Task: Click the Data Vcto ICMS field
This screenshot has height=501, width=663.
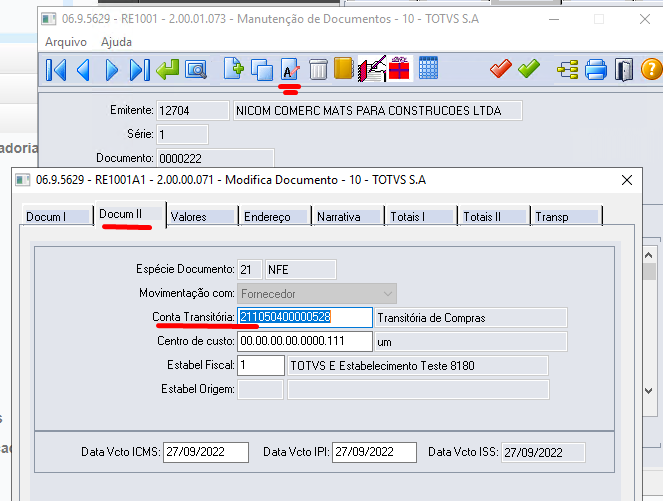Action: (206, 452)
